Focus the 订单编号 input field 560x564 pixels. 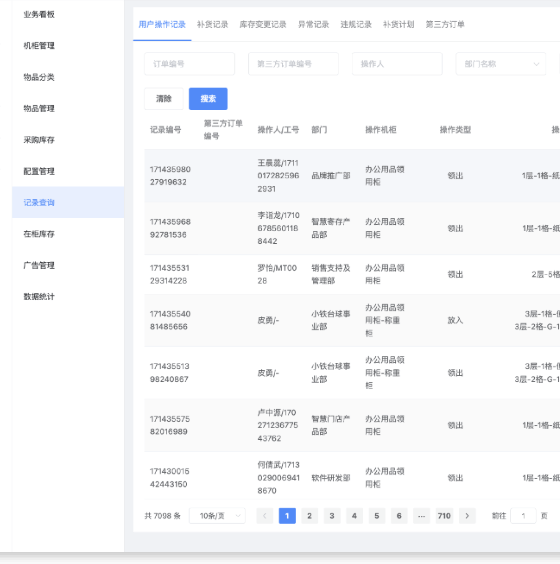(x=190, y=64)
